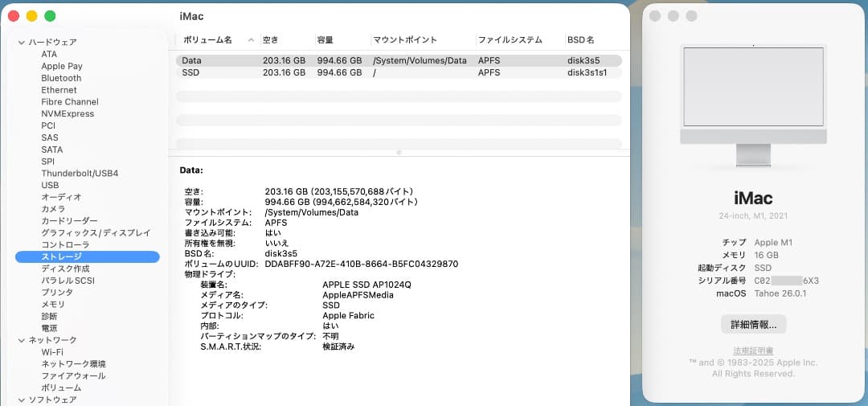
Task: Open Thunderbolt/USB4 in the sidebar
Action: coord(80,174)
